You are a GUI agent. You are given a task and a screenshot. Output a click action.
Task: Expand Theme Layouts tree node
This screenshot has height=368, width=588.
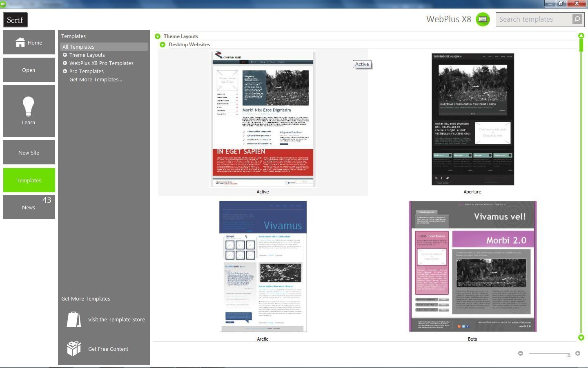click(x=65, y=55)
